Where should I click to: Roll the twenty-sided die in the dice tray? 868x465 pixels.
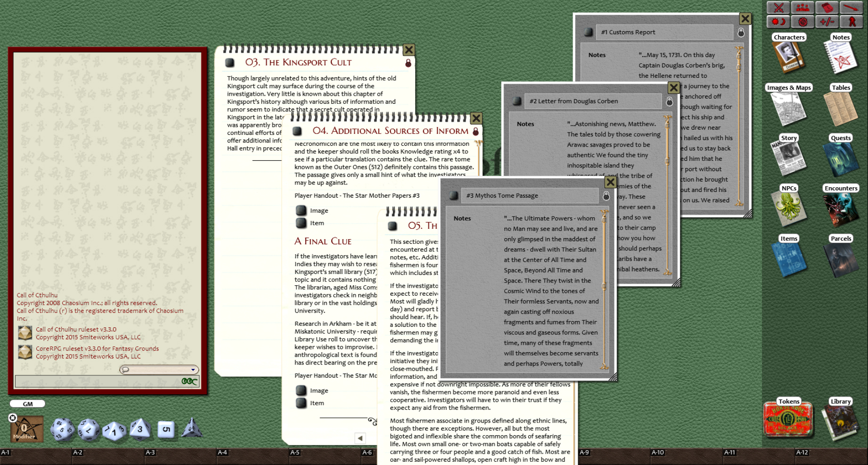coord(64,429)
